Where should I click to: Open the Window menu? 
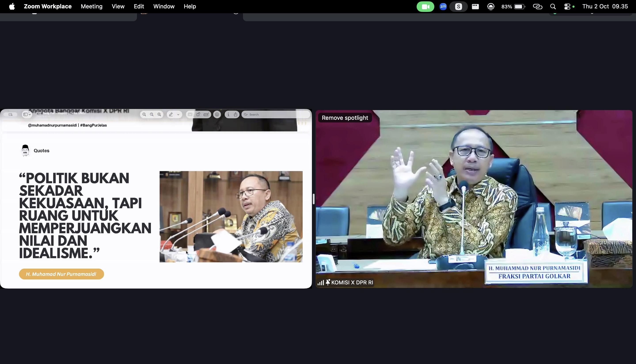point(164,6)
